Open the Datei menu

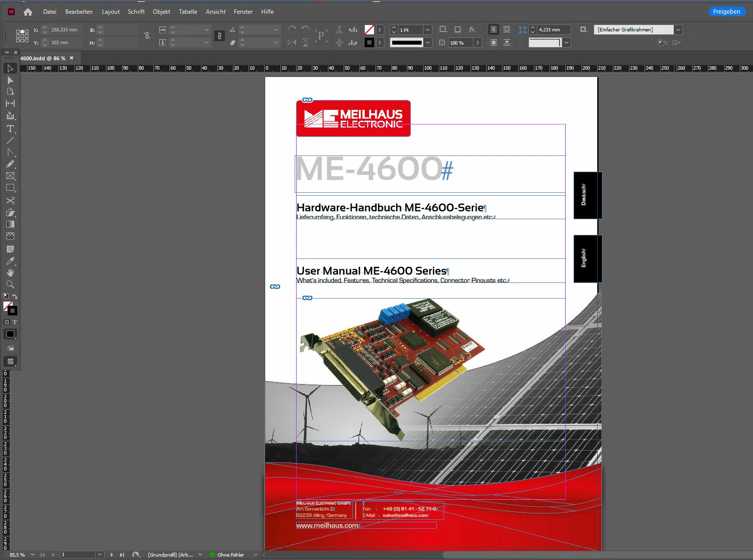coord(50,12)
